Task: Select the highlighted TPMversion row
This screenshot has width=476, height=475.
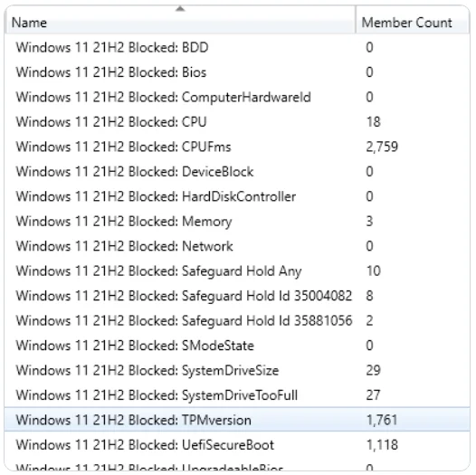Action: tap(237, 420)
